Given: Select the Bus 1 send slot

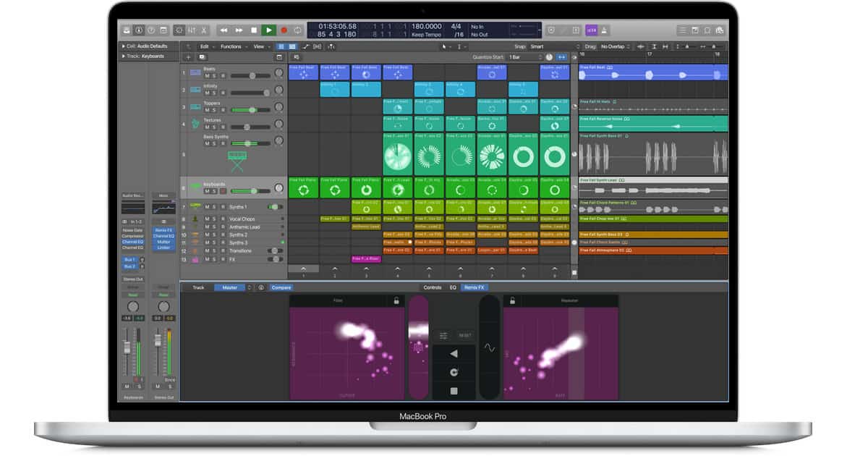Looking at the screenshot, I should point(132,259).
